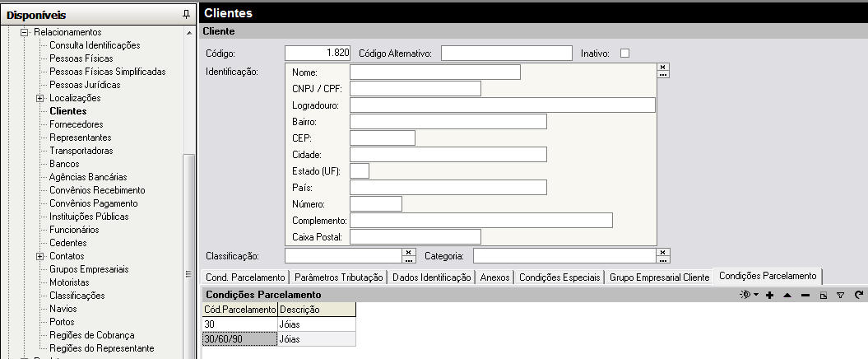
Task: Expand the Localizações tree node
Action: (x=39, y=98)
